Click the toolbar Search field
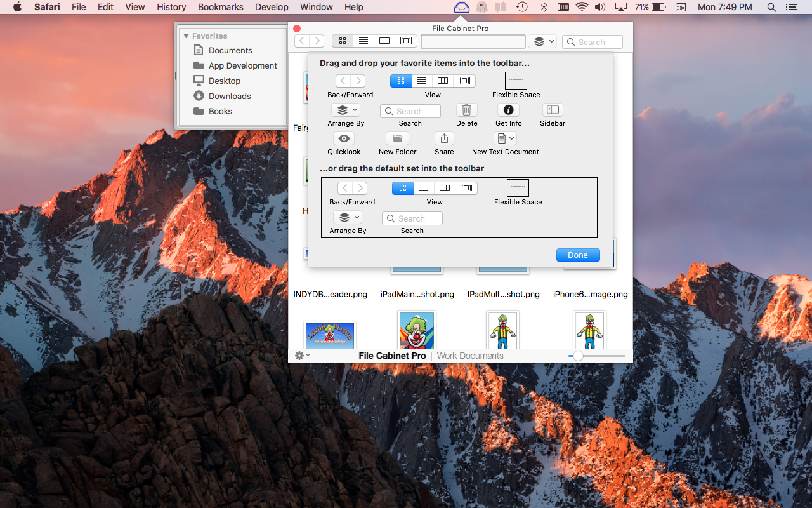This screenshot has height=508, width=812. coord(593,42)
